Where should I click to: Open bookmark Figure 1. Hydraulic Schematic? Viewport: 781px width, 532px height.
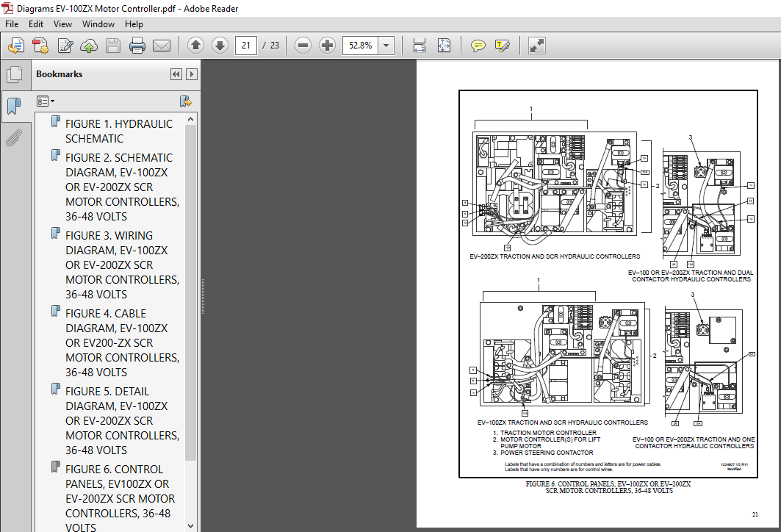118,131
